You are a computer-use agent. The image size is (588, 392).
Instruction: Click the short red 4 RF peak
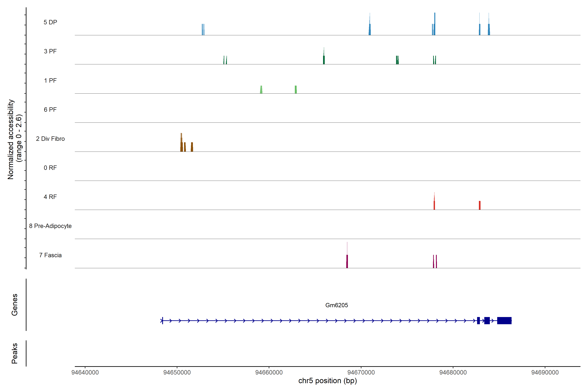pyautogui.click(x=480, y=205)
